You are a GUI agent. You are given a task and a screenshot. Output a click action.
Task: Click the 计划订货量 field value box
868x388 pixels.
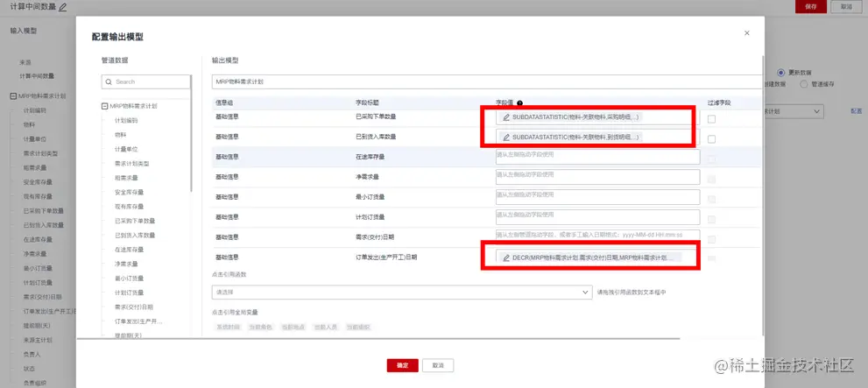coord(597,217)
